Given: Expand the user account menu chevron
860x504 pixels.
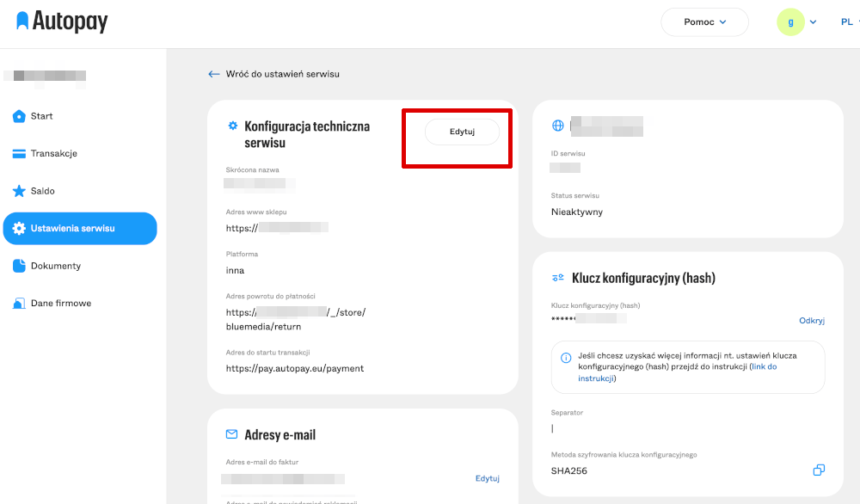Looking at the screenshot, I should point(813,22).
